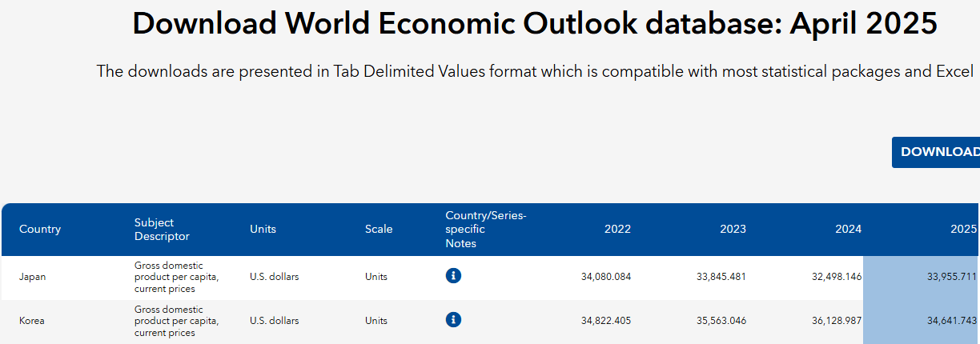980x344 pixels.
Task: Select the Country column header
Action: [40, 229]
